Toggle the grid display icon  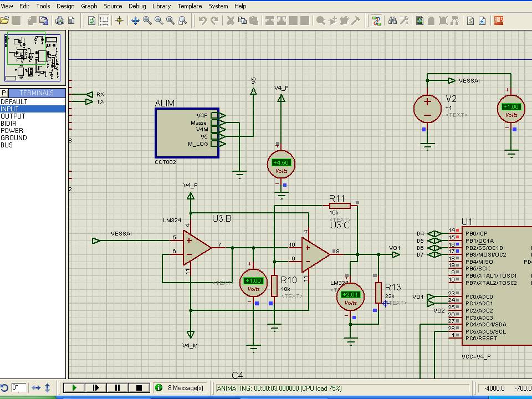point(104,21)
